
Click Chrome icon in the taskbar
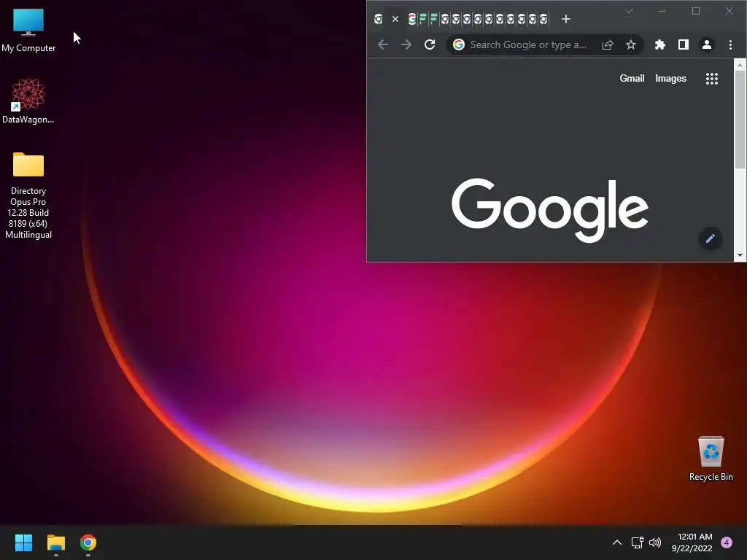tap(88, 542)
